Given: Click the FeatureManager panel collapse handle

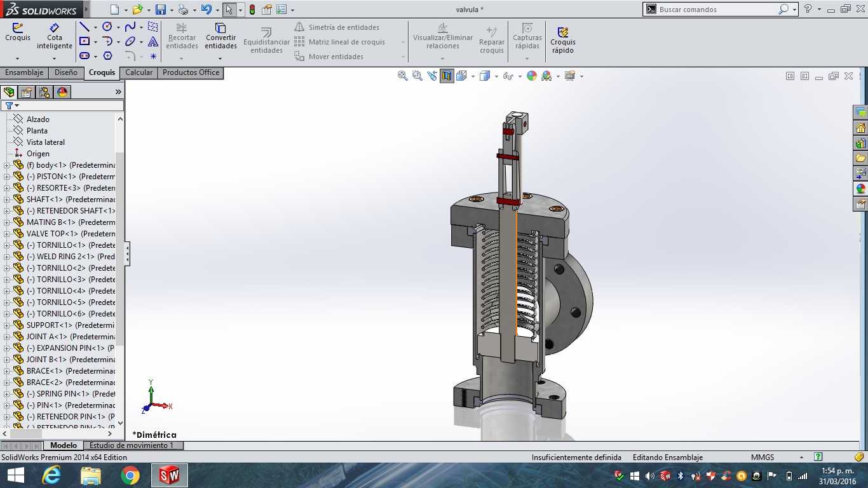Looking at the screenshot, I should 127,254.
